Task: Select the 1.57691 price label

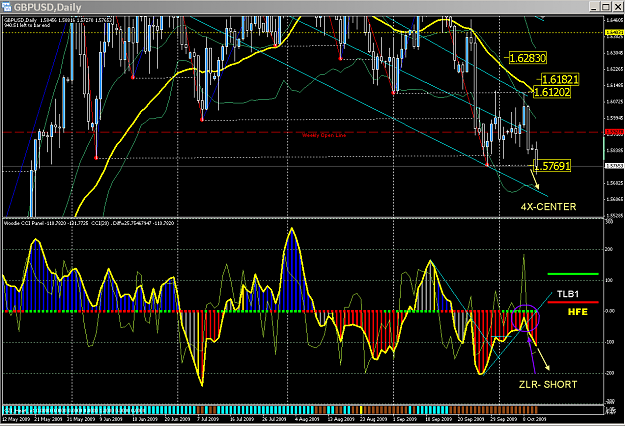Action: [x=552, y=166]
